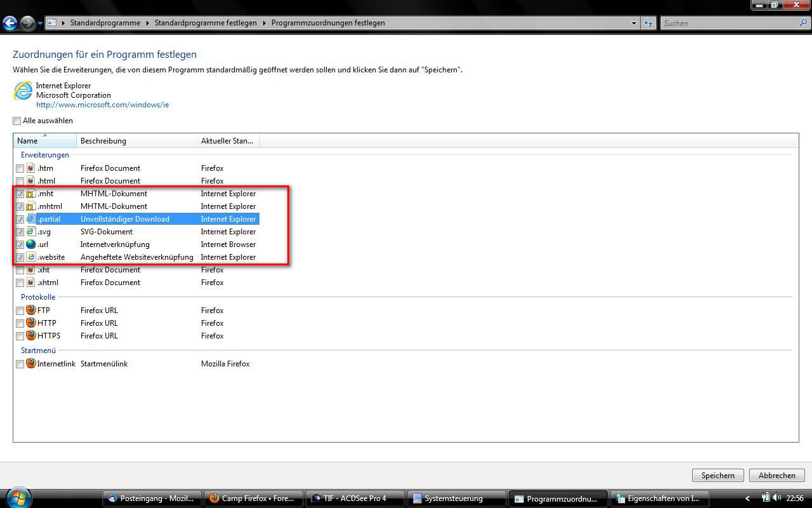Click the Speichern button
This screenshot has height=508, width=812.
point(718,476)
